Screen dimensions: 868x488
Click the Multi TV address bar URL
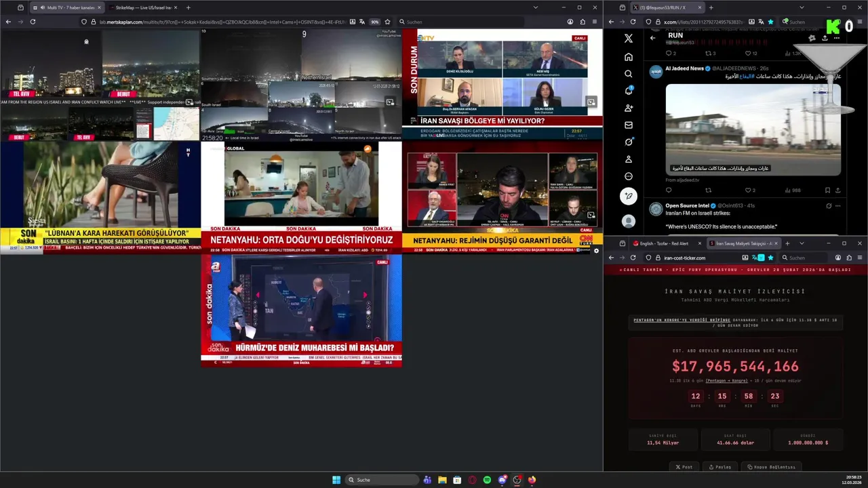224,22
